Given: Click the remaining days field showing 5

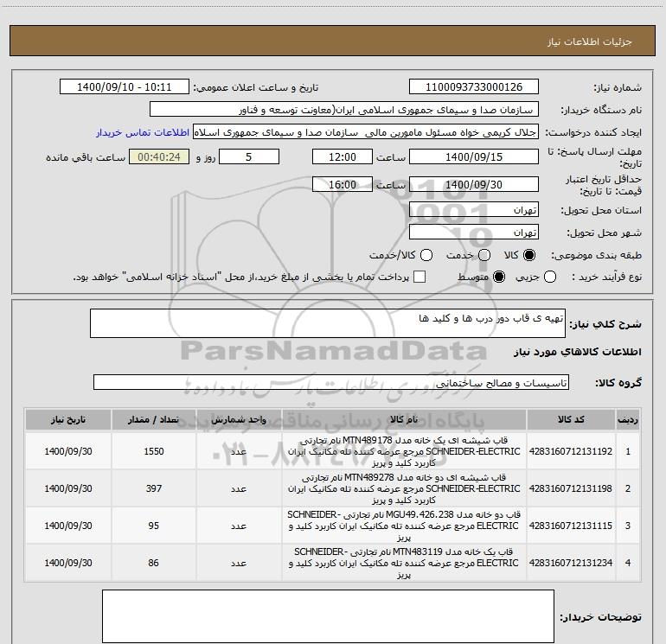Looking at the screenshot, I should tap(249, 157).
